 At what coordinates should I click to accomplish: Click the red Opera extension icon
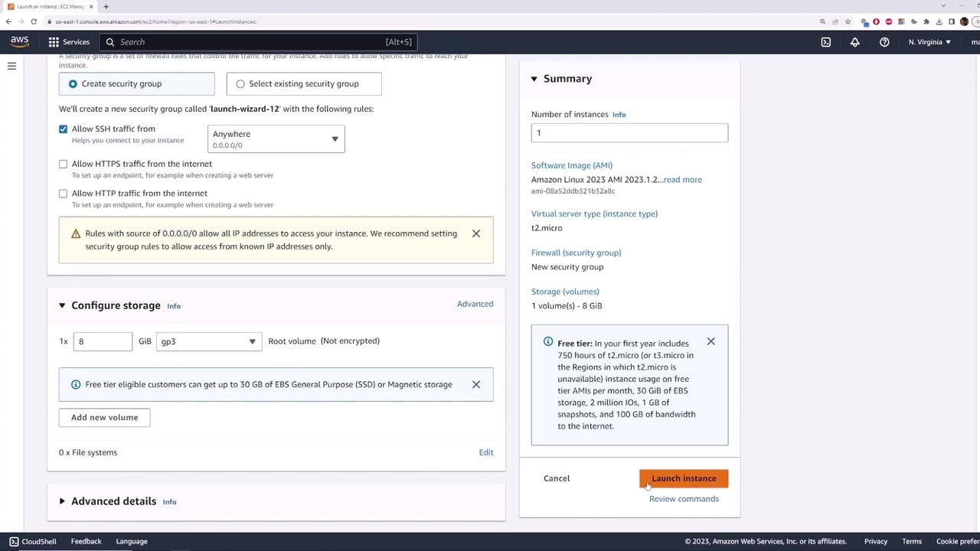[x=877, y=21]
